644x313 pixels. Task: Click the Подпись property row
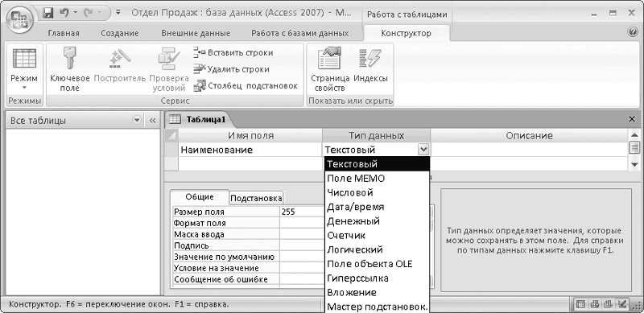click(x=249, y=245)
